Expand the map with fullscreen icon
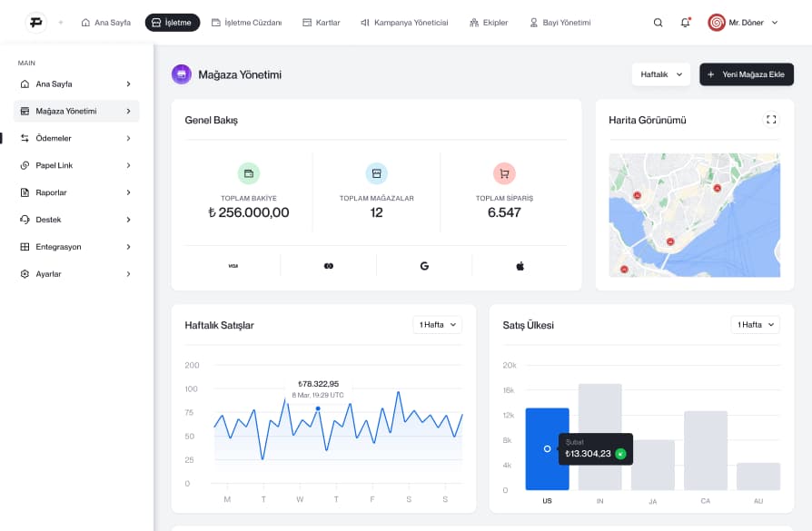The height and width of the screenshot is (531, 812). pyautogui.click(x=771, y=119)
